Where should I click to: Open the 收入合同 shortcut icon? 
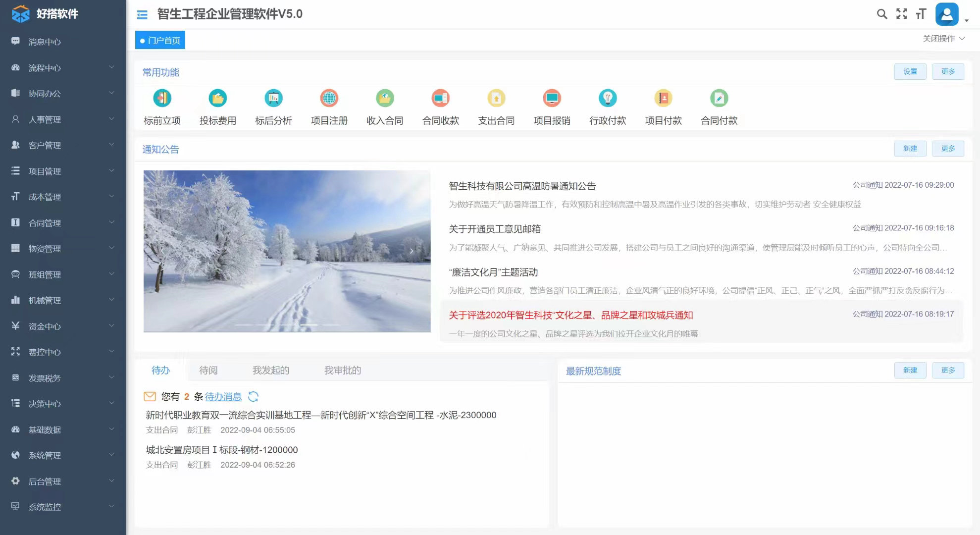click(x=385, y=98)
